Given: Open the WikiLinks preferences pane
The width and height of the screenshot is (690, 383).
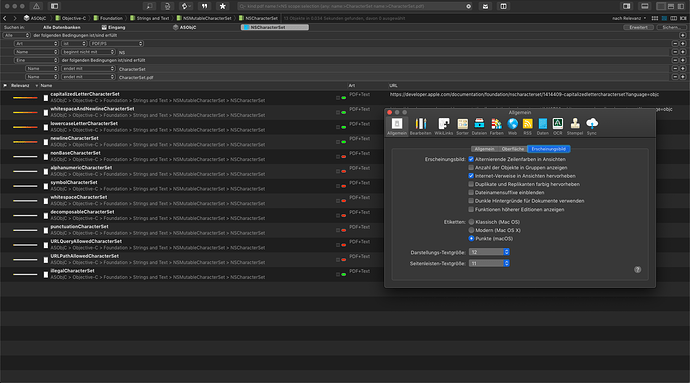Looking at the screenshot, I should coord(444,126).
